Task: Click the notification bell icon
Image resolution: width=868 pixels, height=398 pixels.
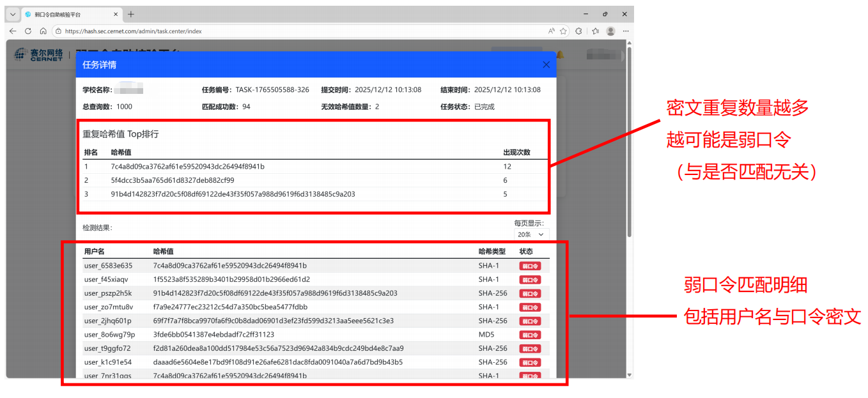Action: [x=561, y=55]
